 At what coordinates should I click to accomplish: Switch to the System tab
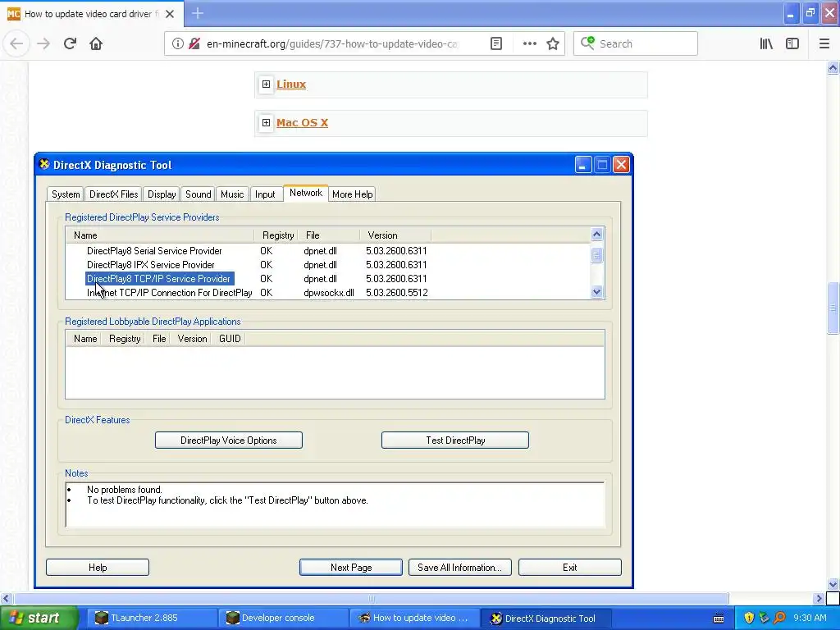[66, 194]
